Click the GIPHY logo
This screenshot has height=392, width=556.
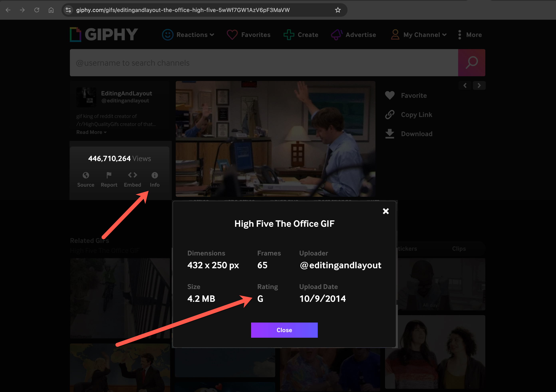[x=104, y=34]
